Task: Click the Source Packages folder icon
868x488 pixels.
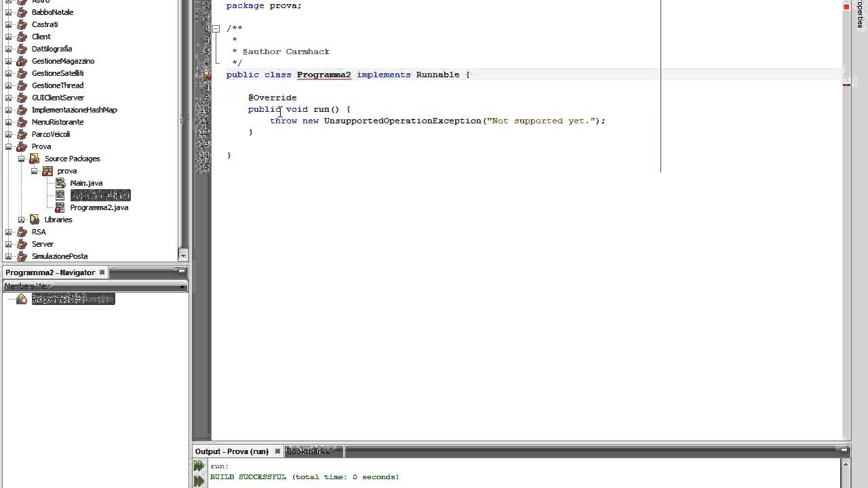Action: (x=35, y=159)
